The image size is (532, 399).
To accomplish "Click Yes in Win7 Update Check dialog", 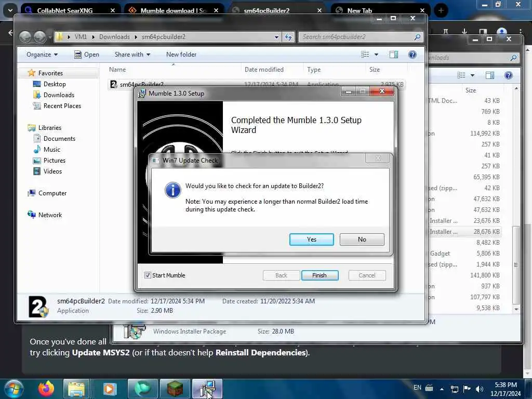I will point(312,239).
